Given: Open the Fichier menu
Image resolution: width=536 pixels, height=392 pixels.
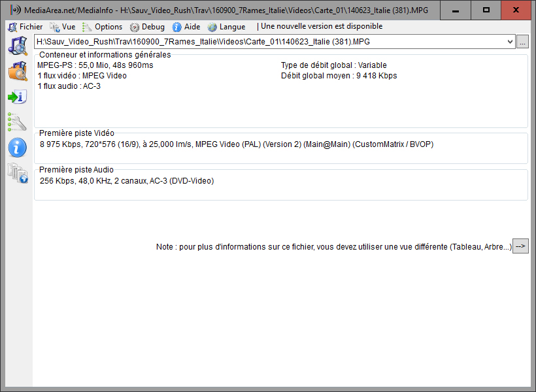Looking at the screenshot, I should (x=25, y=27).
